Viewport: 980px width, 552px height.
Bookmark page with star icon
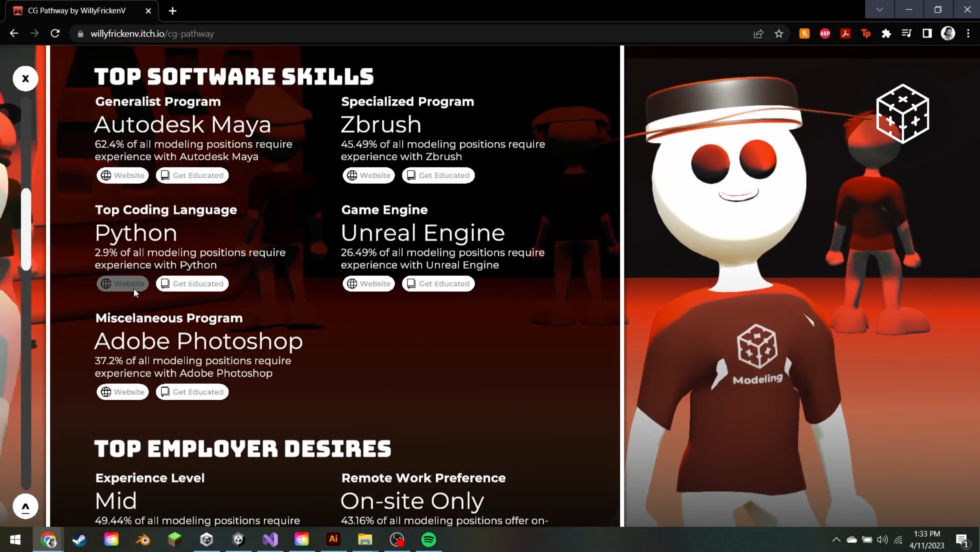click(x=778, y=34)
